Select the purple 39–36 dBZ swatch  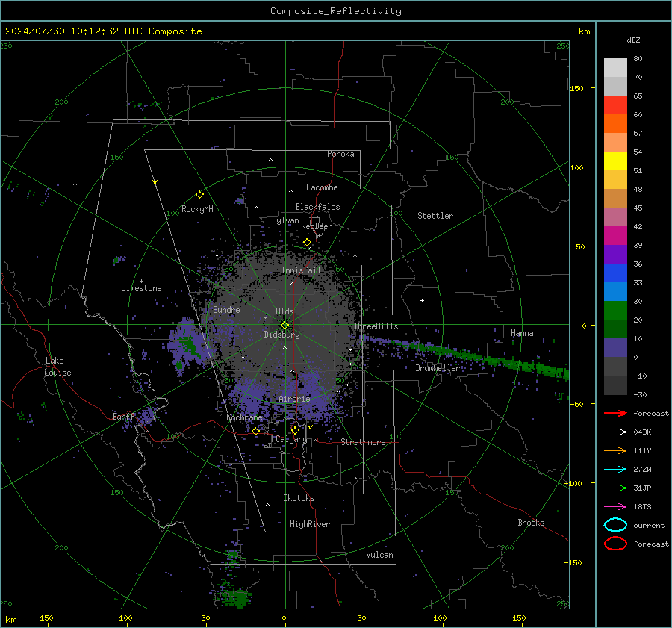[615, 254]
